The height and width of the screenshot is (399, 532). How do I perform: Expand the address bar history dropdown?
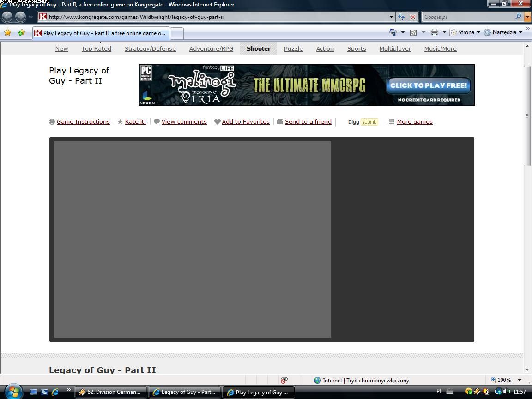point(391,17)
